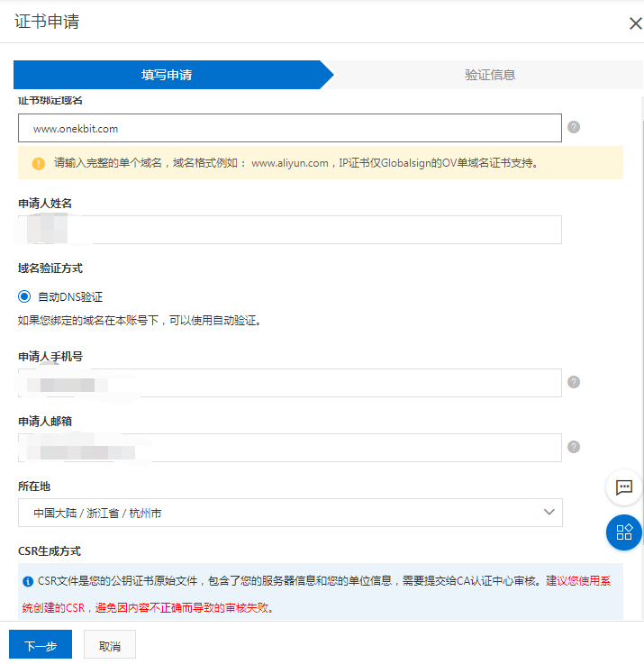Image resolution: width=644 pixels, height=664 pixels.
Task: Focus the 申请人手机号 input field
Action: click(290, 383)
